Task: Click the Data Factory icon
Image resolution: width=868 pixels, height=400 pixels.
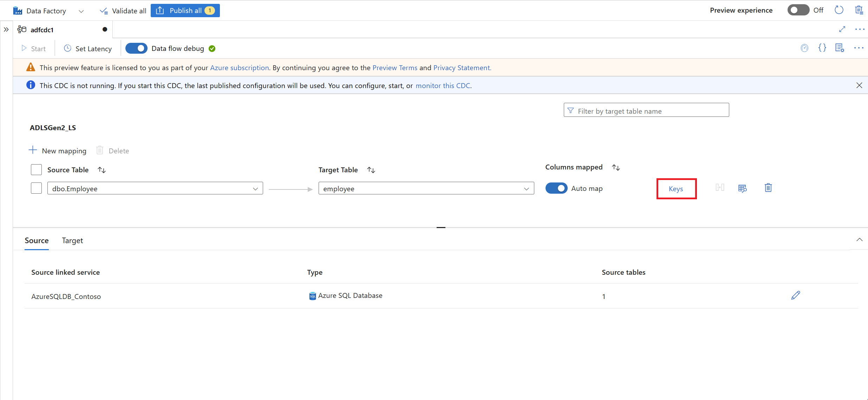Action: pyautogui.click(x=18, y=11)
